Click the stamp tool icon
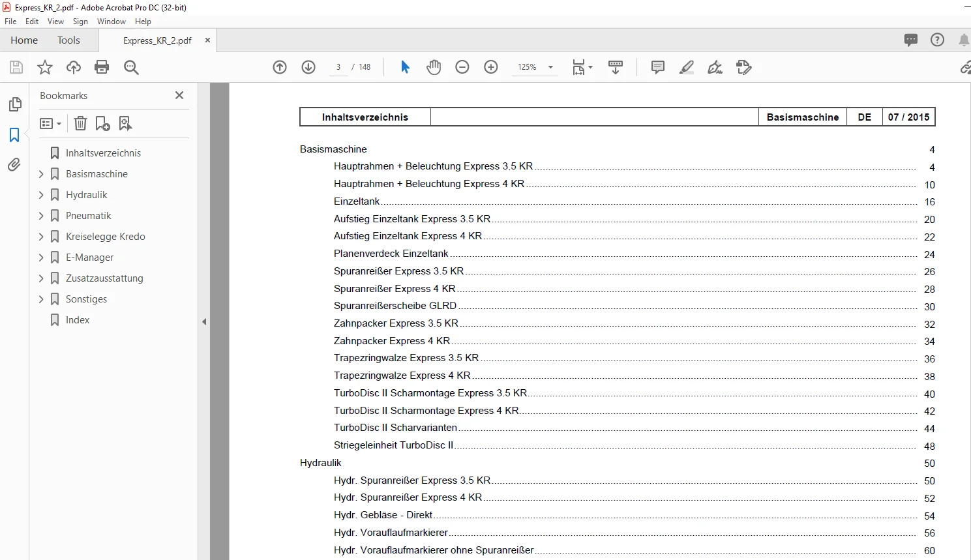The image size is (971, 560). (744, 67)
